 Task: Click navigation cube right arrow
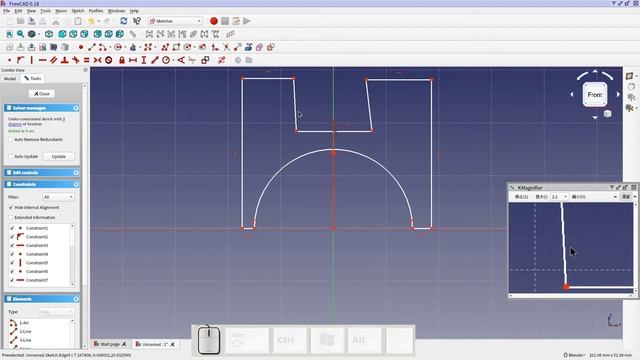(618, 95)
